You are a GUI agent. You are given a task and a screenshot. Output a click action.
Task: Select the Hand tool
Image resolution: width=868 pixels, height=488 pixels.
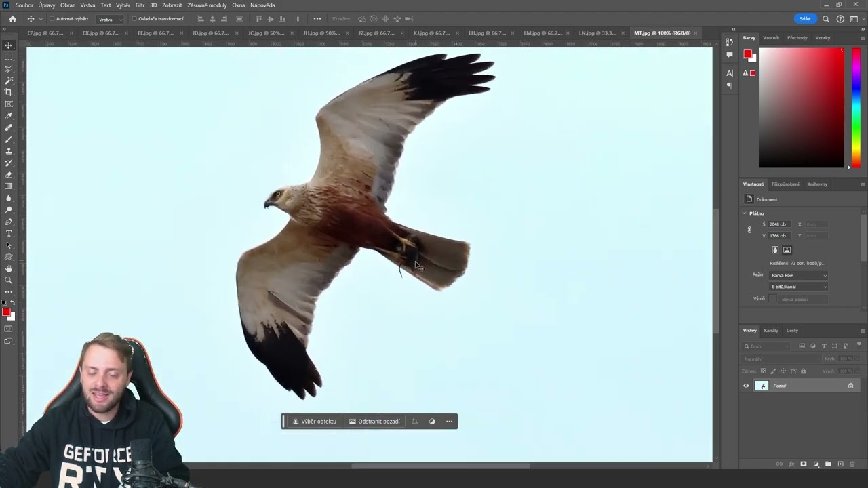pyautogui.click(x=9, y=268)
